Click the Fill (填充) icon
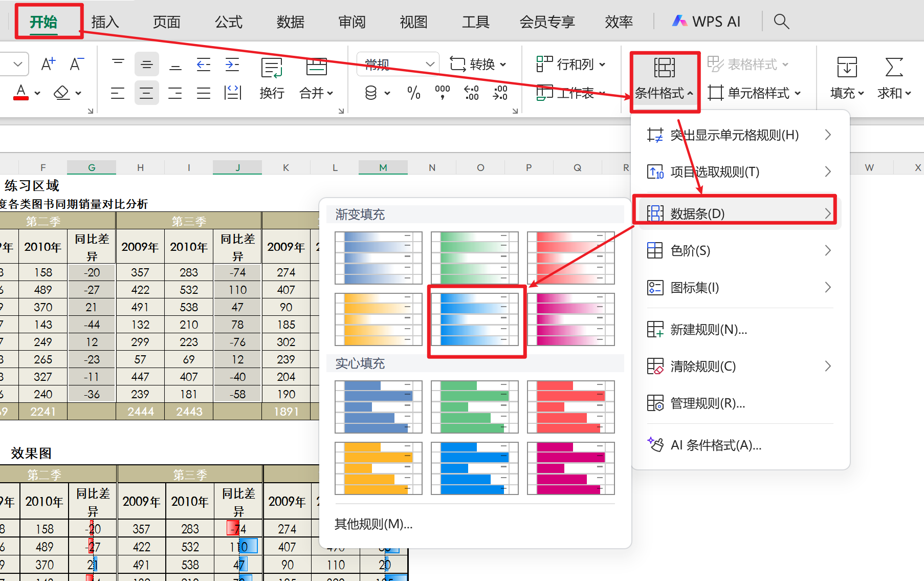The width and height of the screenshot is (924, 581). (847, 78)
